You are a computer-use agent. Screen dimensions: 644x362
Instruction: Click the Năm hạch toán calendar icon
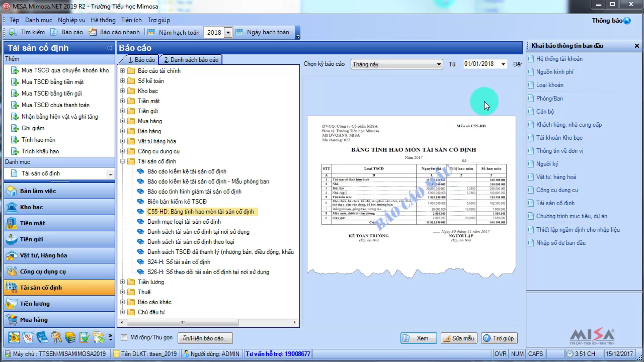pyautogui.click(x=151, y=32)
